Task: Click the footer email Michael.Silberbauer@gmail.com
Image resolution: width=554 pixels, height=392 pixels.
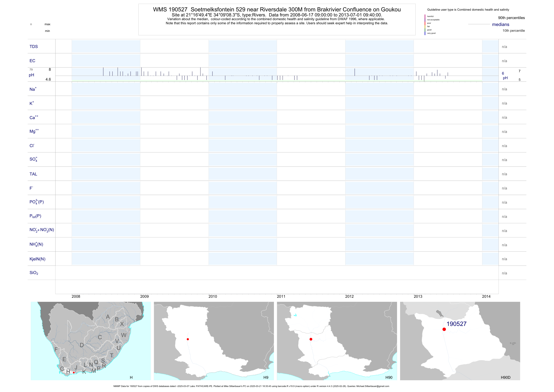Action: tap(373, 386)
